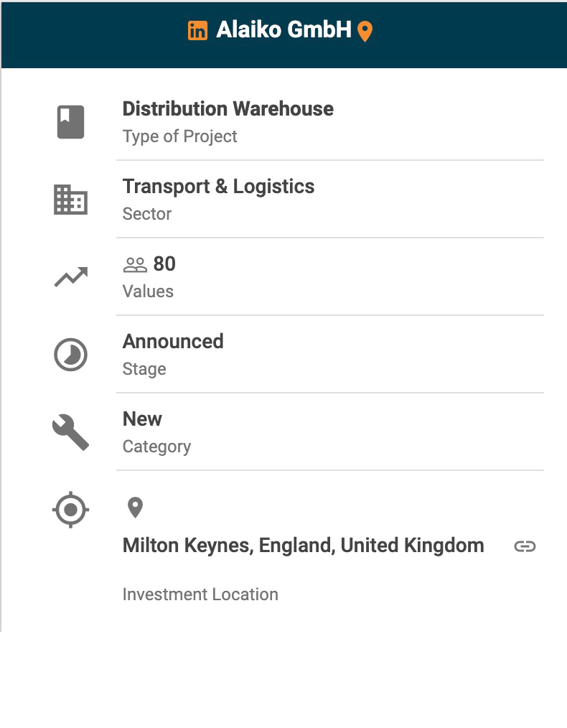Click the Investment Location label
Image resolution: width=567 pixels, height=728 pixels.
200,594
